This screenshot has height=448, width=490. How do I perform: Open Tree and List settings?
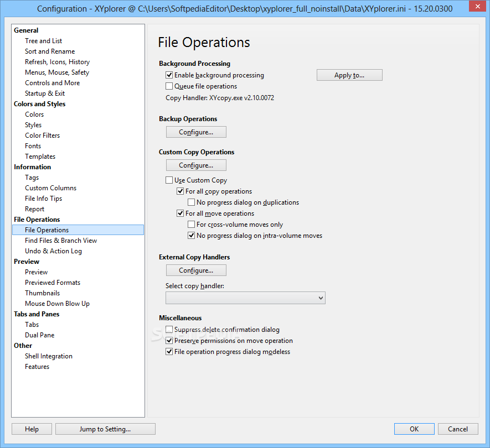pos(43,41)
